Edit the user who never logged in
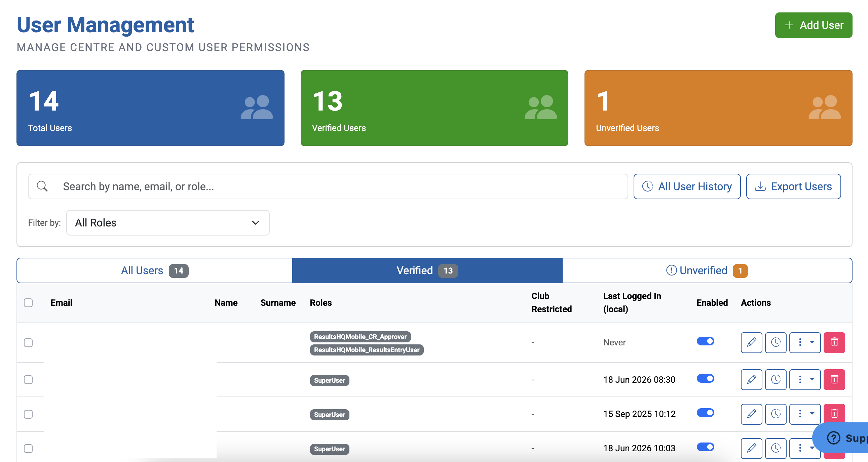 751,342
